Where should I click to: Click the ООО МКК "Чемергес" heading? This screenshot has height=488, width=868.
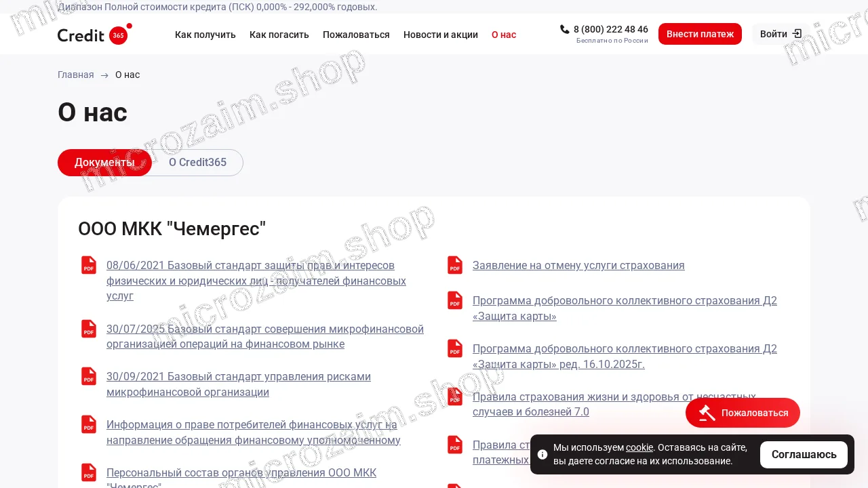coord(172,229)
